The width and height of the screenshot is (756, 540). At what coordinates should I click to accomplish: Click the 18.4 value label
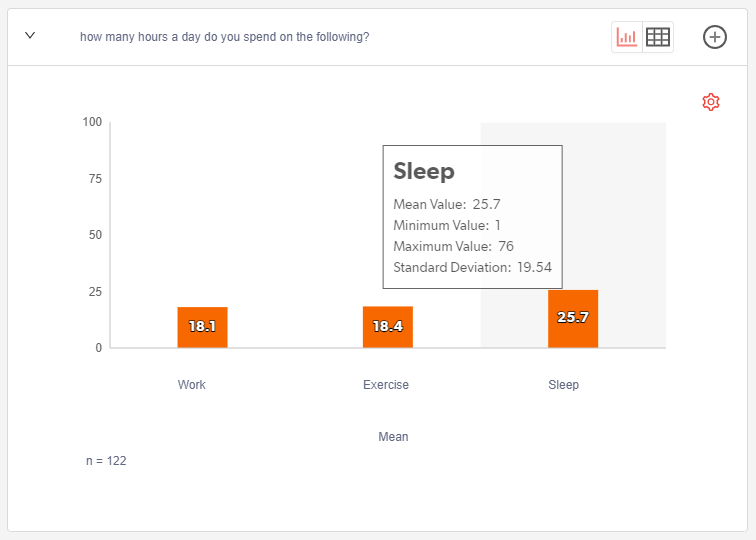coord(388,326)
